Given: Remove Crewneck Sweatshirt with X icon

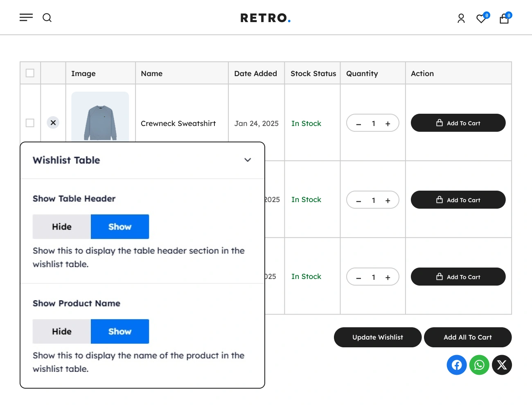Looking at the screenshot, I should [53, 123].
